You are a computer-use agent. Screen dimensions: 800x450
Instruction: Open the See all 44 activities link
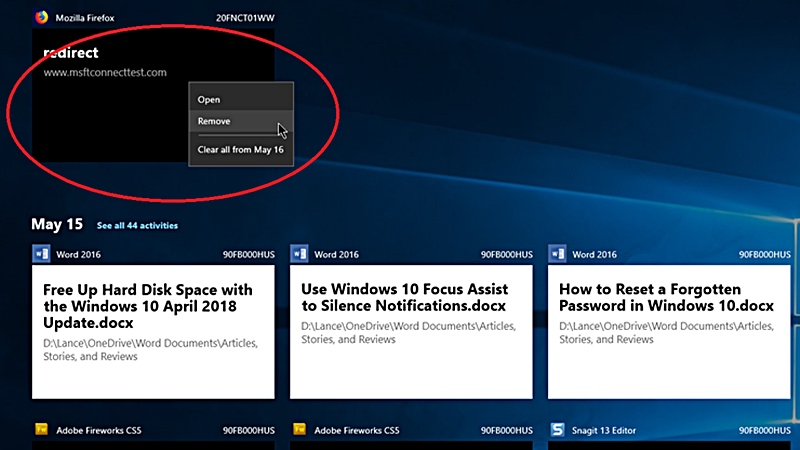click(138, 225)
